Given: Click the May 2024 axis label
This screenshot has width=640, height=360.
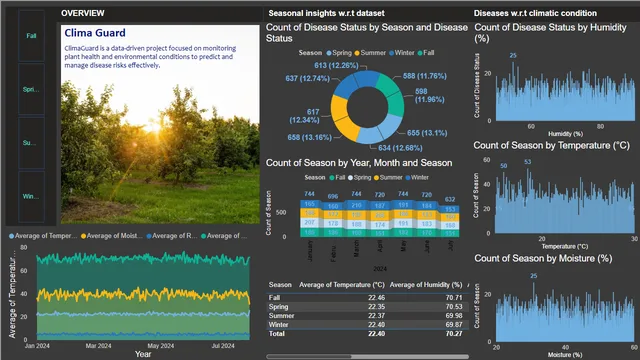Looking at the screenshot, I should point(160,346).
